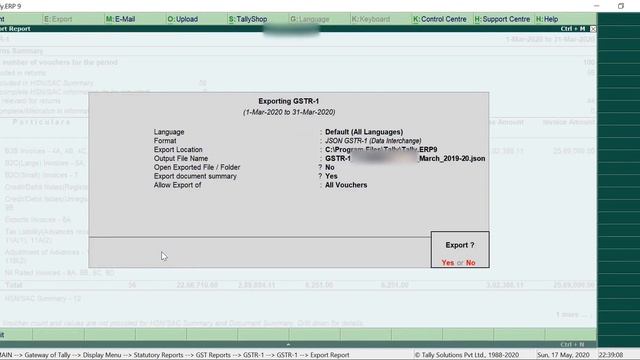Decline export by clicking No
The width and height of the screenshot is (640, 360).
pos(470,263)
